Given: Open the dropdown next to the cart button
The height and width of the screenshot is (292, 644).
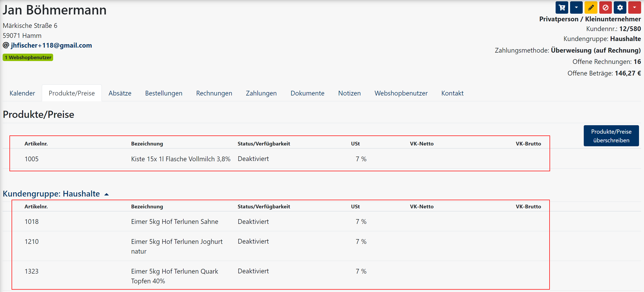Looking at the screenshot, I should (576, 7).
